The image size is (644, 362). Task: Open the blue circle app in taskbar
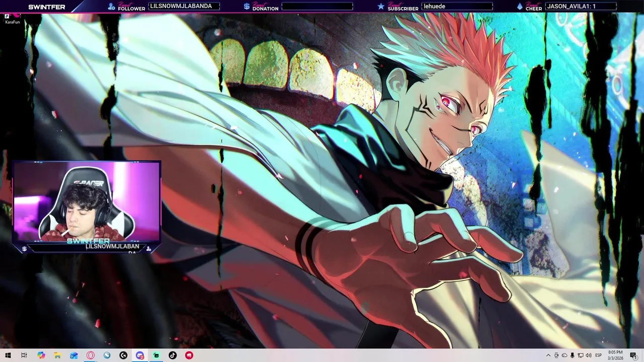(107, 355)
